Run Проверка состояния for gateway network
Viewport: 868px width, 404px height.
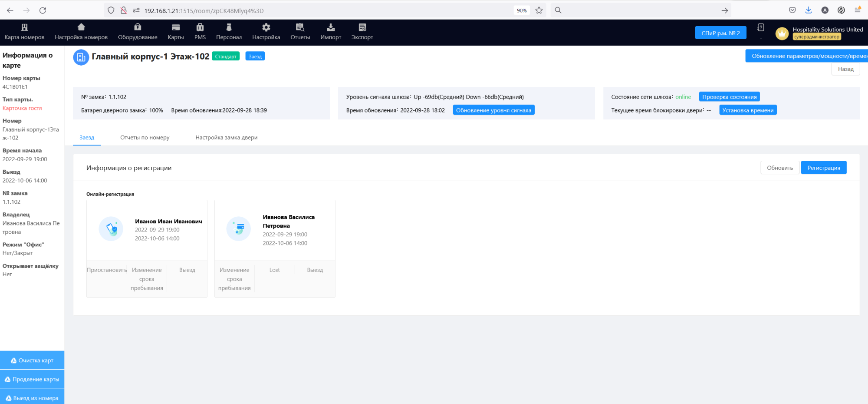(730, 96)
